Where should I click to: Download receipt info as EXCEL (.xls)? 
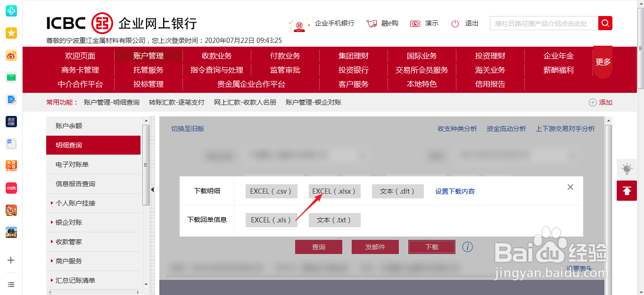[x=271, y=220]
